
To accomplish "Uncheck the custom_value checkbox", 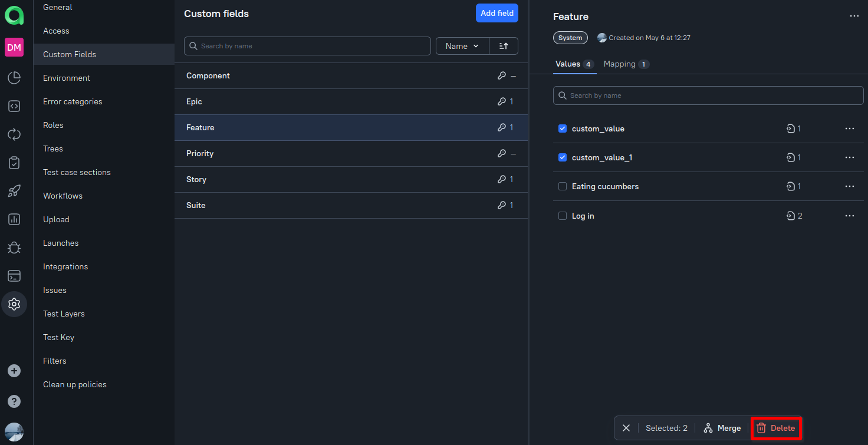I will 563,128.
